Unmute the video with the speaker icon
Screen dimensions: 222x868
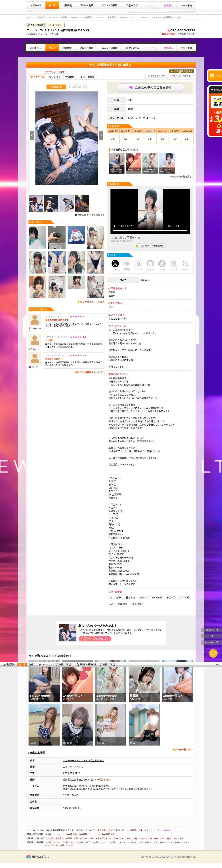click(x=169, y=226)
